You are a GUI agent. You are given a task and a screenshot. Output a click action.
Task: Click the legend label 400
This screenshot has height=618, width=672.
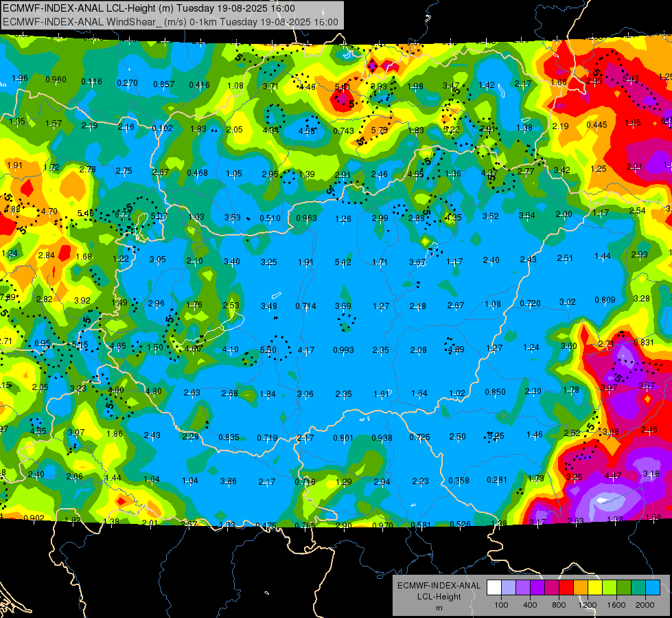(x=530, y=605)
